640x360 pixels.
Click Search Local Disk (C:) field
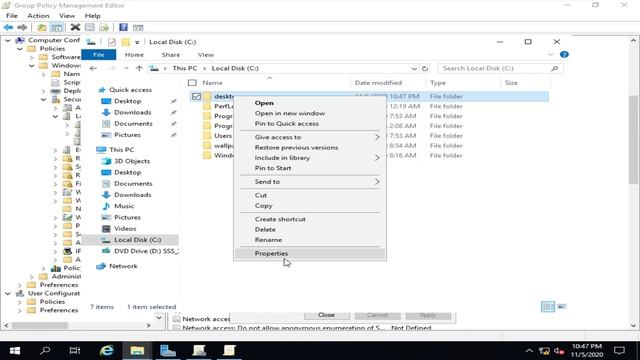(x=500, y=68)
